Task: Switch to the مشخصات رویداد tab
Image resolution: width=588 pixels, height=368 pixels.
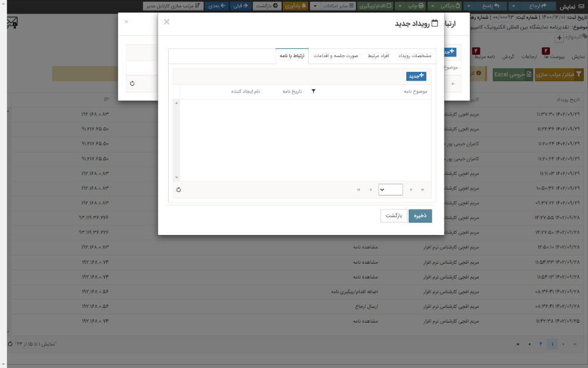Action: [x=416, y=54]
